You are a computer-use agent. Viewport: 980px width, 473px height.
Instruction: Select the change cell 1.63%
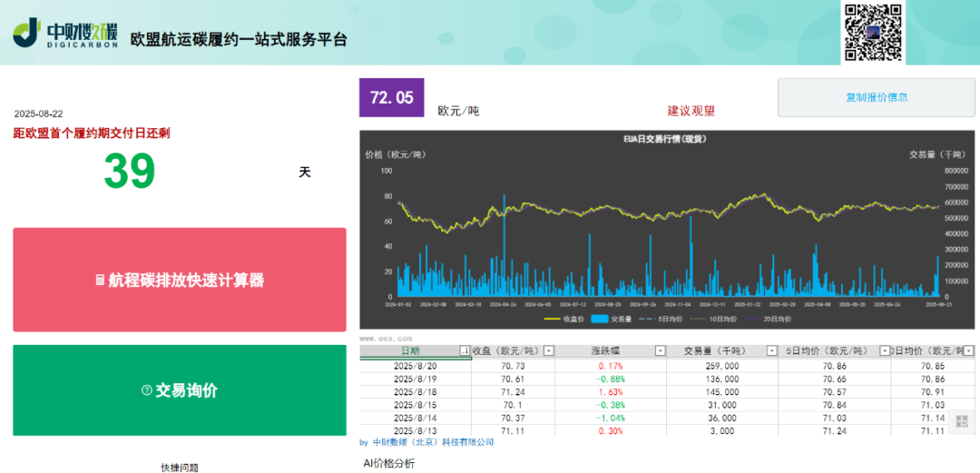pyautogui.click(x=611, y=391)
